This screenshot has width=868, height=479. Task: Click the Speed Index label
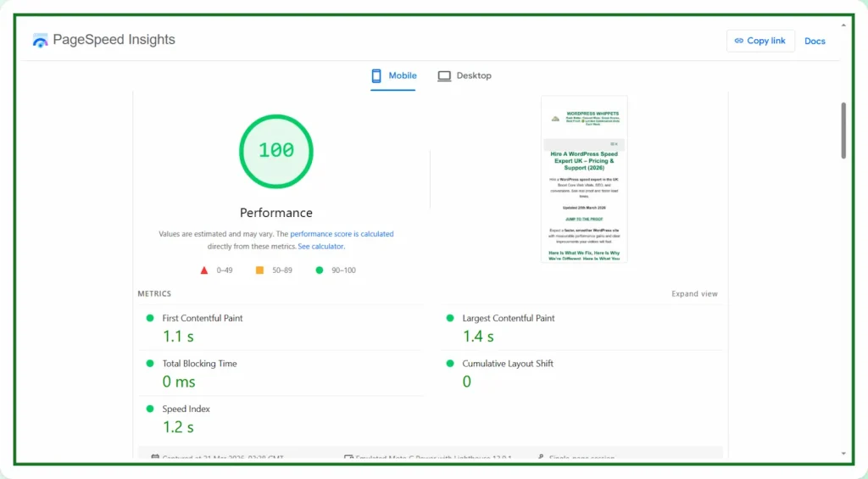186,409
